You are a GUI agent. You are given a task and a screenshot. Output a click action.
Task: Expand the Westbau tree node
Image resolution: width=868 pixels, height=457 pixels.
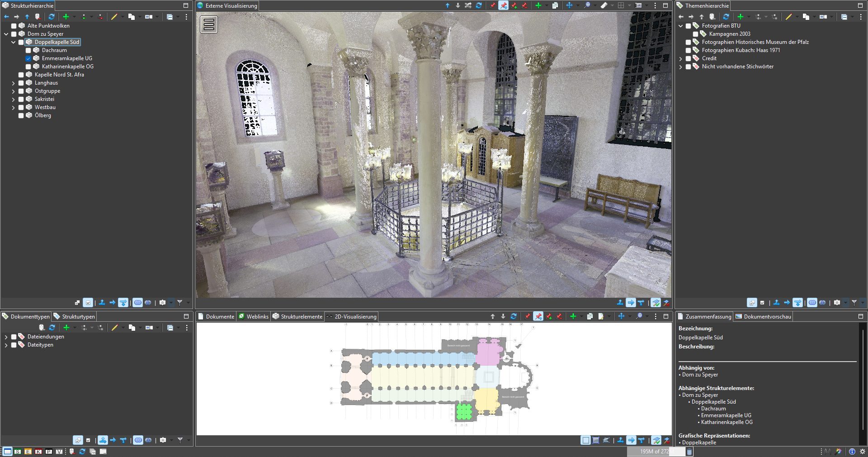click(13, 108)
